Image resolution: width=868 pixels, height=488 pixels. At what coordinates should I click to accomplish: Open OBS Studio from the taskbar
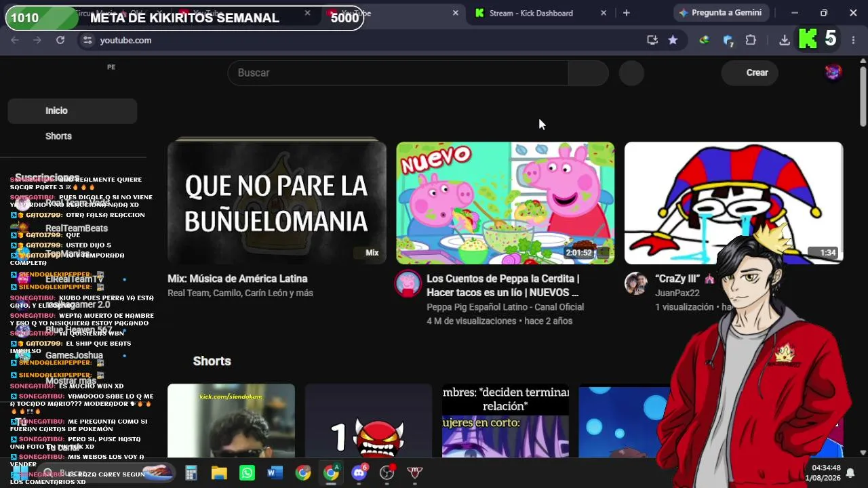(387, 472)
